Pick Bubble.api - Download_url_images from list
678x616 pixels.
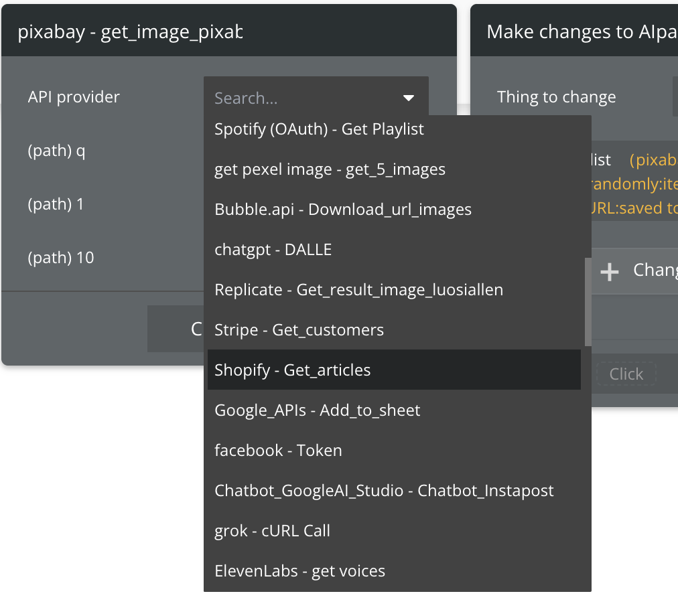pos(343,210)
